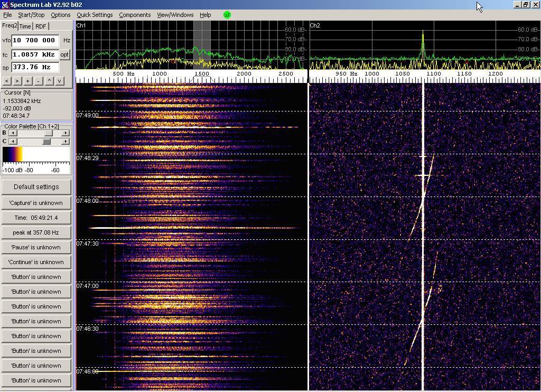Click the Spectrum Lab title bar icon
Viewport: 541px width, 392px height.
(x=5, y=5)
